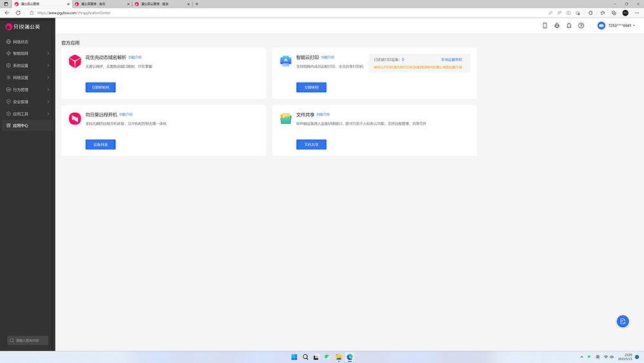Open notifications bell in header

click(x=569, y=26)
